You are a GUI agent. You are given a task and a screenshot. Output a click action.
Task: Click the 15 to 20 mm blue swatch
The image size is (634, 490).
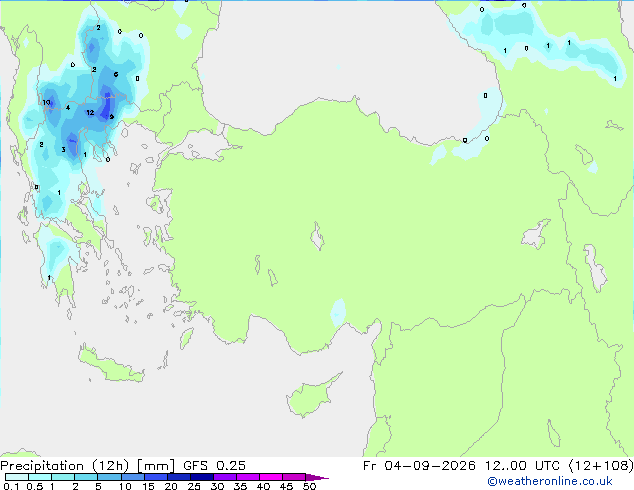click(156, 477)
